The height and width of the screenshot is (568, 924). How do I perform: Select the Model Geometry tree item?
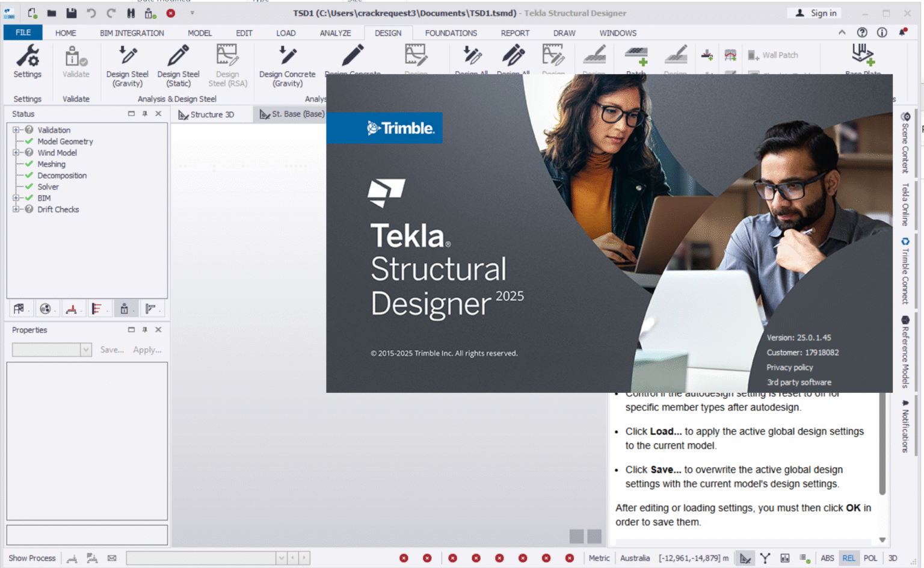[65, 141]
